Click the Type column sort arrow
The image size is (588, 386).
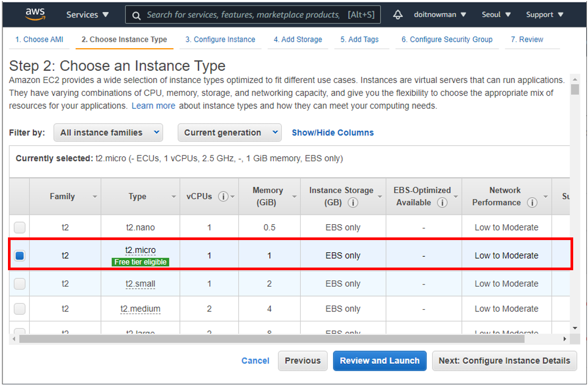174,197
